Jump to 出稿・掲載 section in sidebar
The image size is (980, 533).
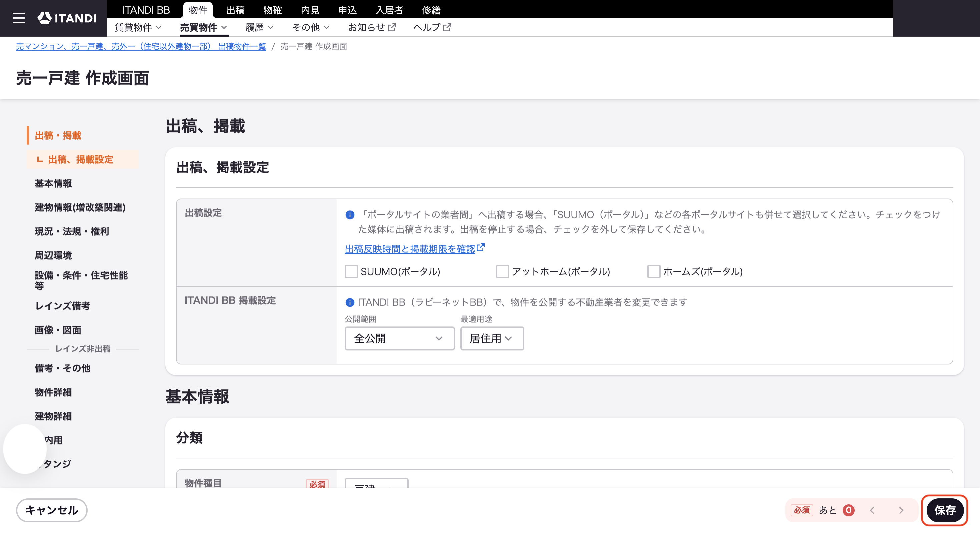[58, 135]
